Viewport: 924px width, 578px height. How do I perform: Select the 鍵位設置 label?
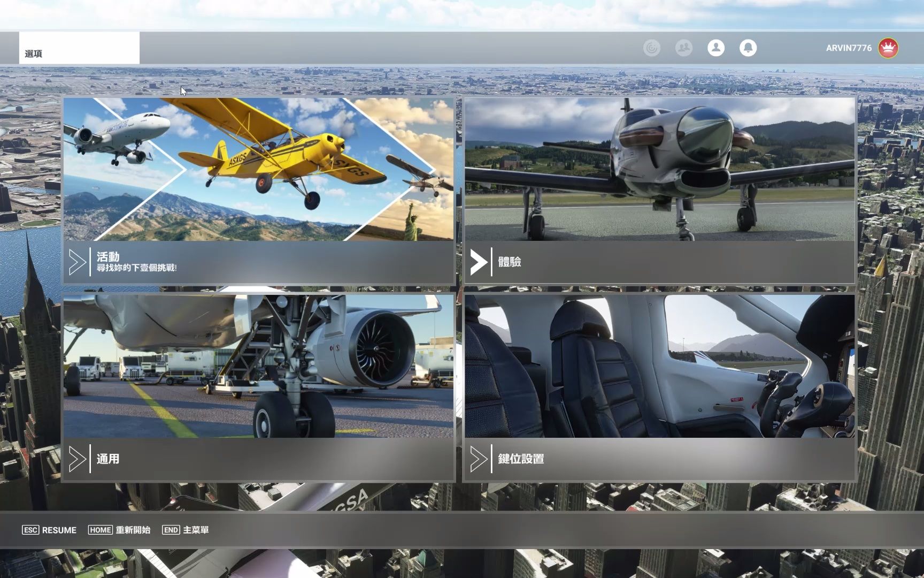pos(521,459)
